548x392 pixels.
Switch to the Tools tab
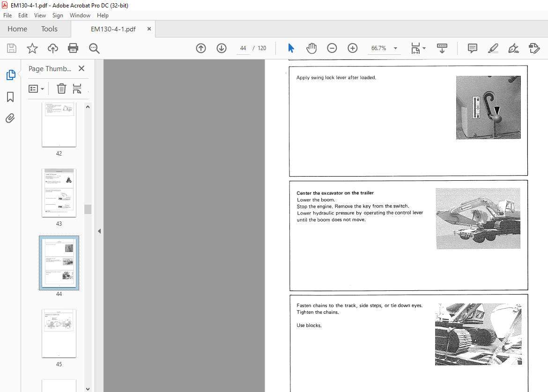49,29
